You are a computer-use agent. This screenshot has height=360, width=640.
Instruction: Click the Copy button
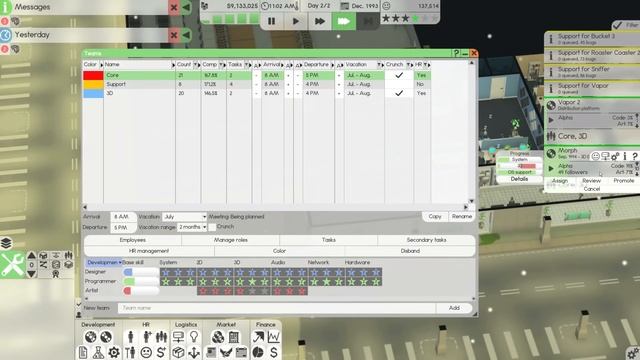435,216
